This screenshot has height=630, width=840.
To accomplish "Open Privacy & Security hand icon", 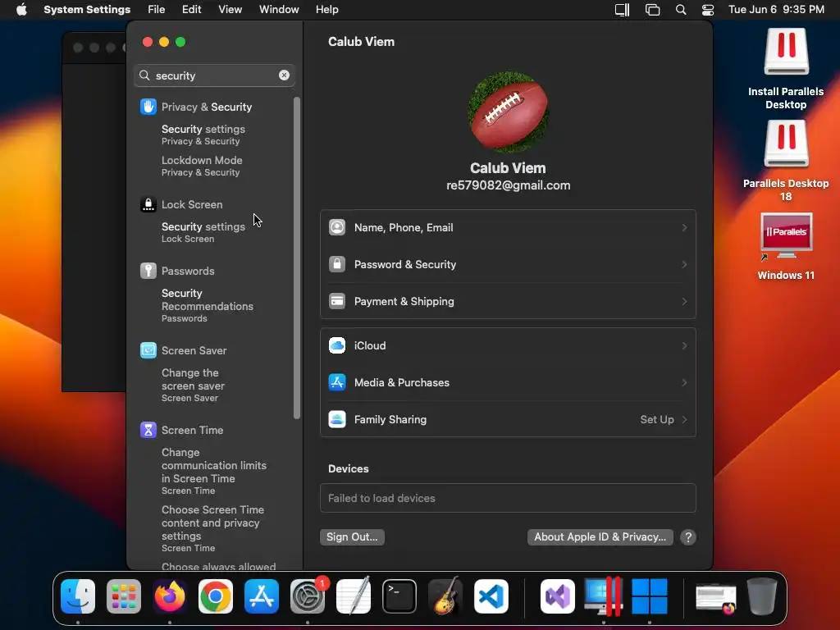I will tap(148, 107).
